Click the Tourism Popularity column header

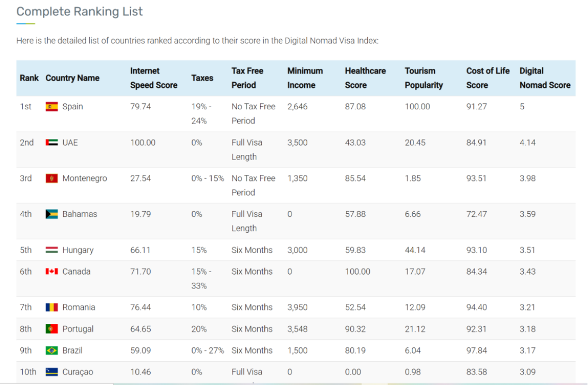tap(423, 78)
